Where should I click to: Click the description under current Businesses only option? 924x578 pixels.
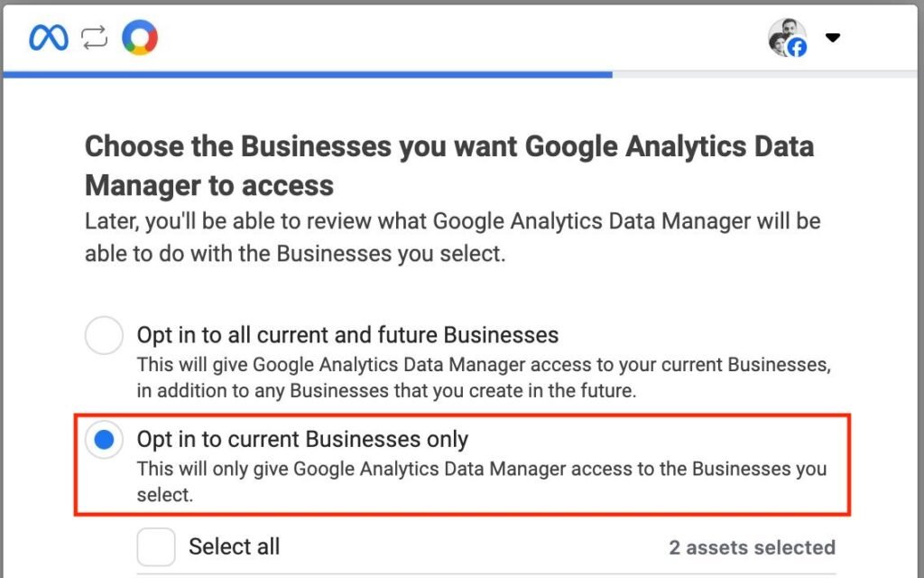(481, 481)
